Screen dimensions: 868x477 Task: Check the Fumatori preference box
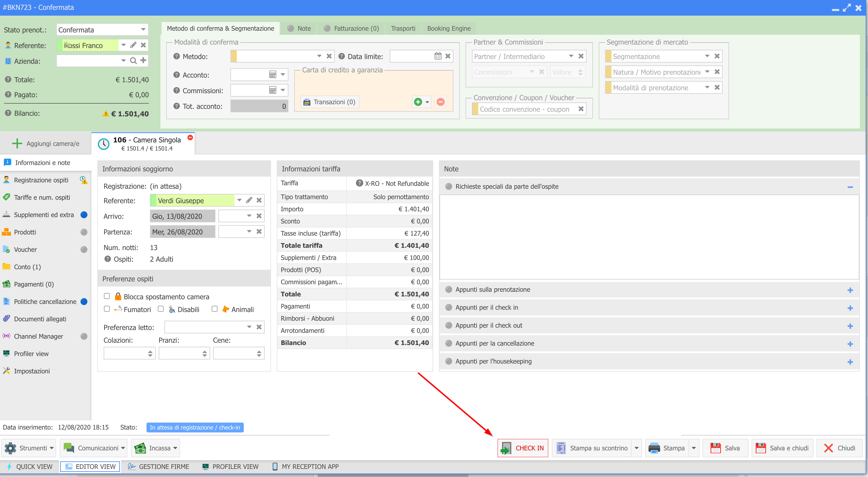[107, 309]
